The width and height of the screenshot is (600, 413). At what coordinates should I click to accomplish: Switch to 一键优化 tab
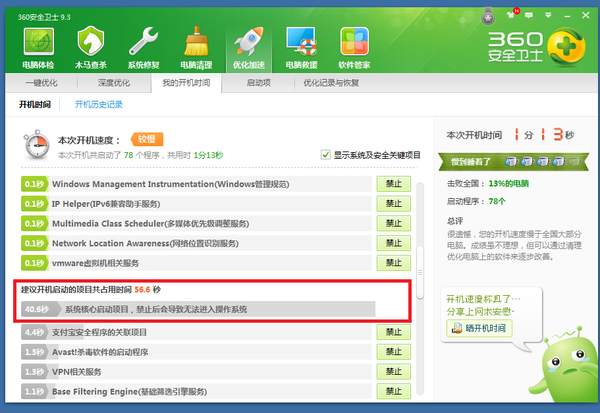tap(42, 83)
